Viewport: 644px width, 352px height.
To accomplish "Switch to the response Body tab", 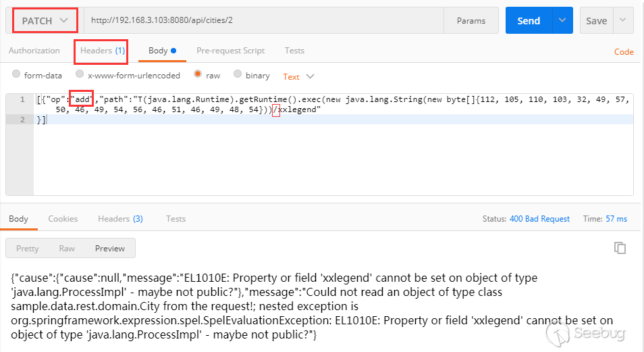I will tap(18, 219).
